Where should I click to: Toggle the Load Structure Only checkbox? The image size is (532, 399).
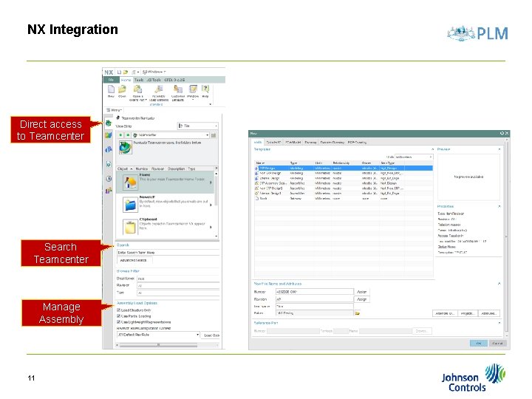(119, 310)
